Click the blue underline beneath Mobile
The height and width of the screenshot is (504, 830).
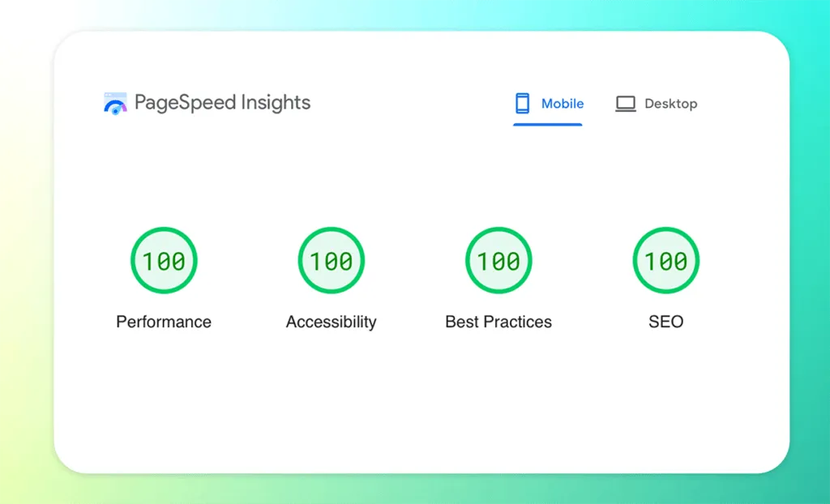click(x=548, y=124)
